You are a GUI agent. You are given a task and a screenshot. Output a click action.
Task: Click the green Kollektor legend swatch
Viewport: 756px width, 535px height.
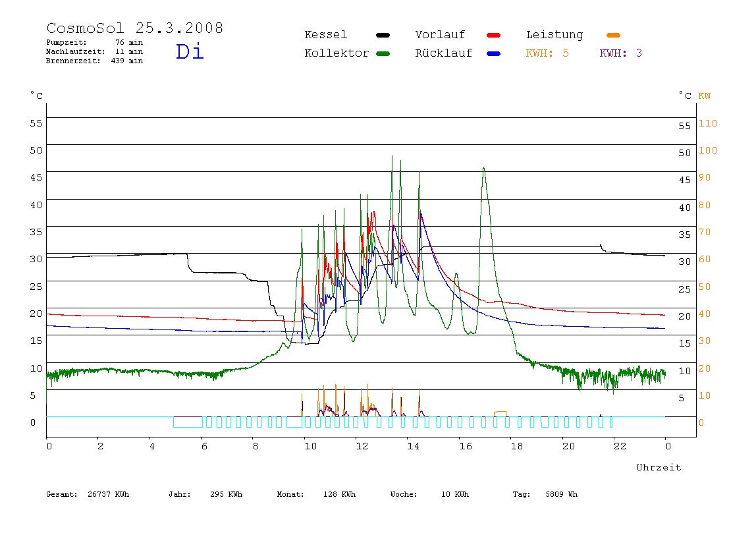383,53
